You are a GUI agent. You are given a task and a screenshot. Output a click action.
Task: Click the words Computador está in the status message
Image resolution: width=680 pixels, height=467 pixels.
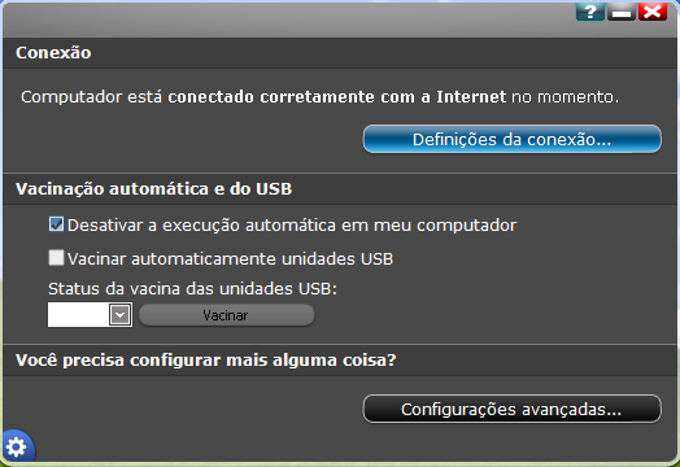pyautogui.click(x=92, y=97)
